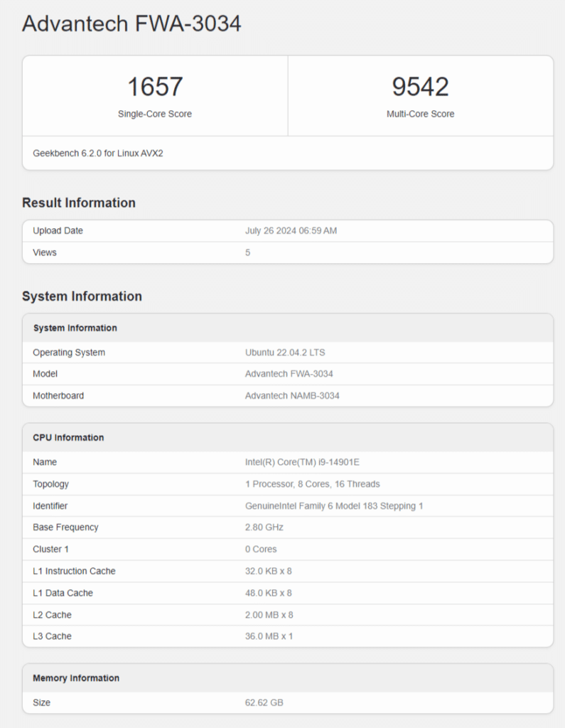This screenshot has height=728, width=565.
Task: Select 1 Processor, 8 Cores, 16 Threads
Action: click(313, 483)
